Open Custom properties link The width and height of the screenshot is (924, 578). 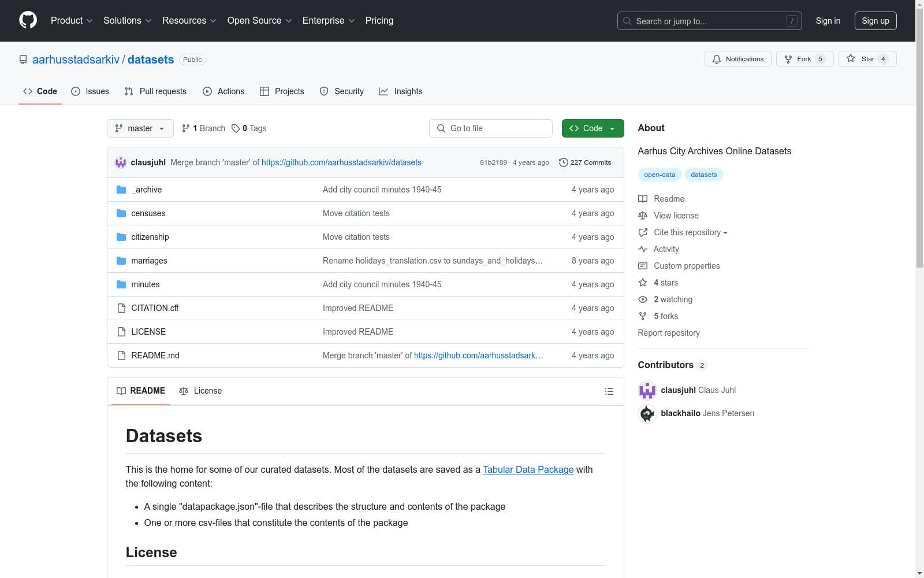pyautogui.click(x=687, y=266)
